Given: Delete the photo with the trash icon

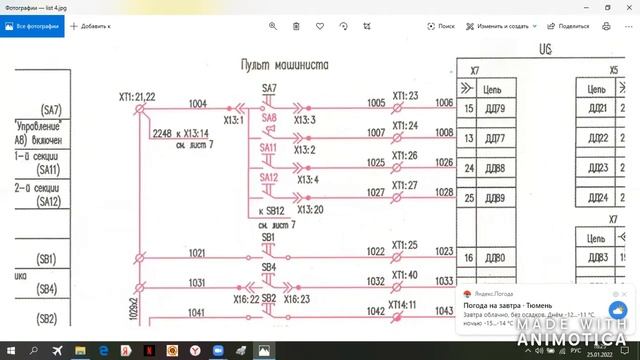Looking at the screenshot, I should coord(296,26).
